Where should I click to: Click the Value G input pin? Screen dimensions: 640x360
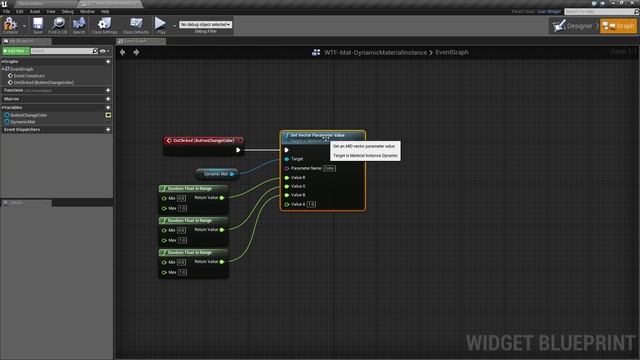coord(287,186)
